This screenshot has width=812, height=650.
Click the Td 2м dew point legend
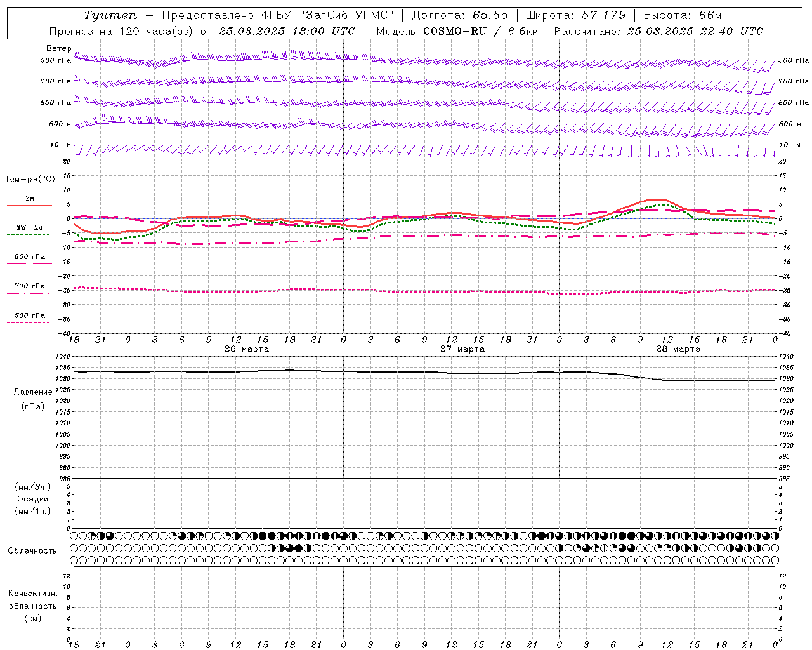29,227
